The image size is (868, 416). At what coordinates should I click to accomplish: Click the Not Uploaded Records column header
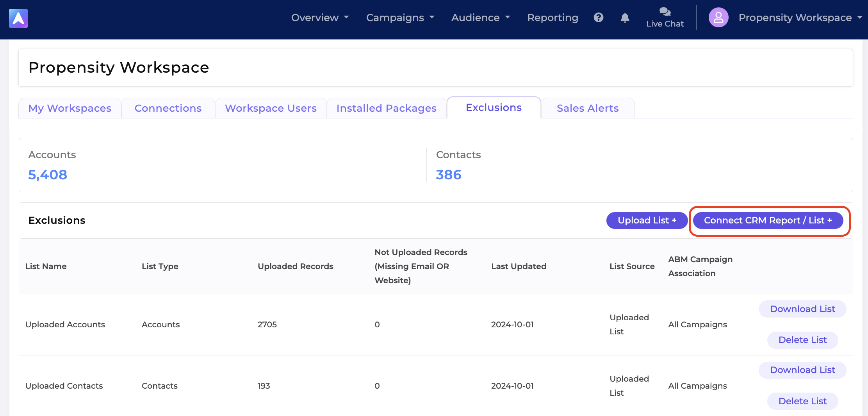coord(421,266)
